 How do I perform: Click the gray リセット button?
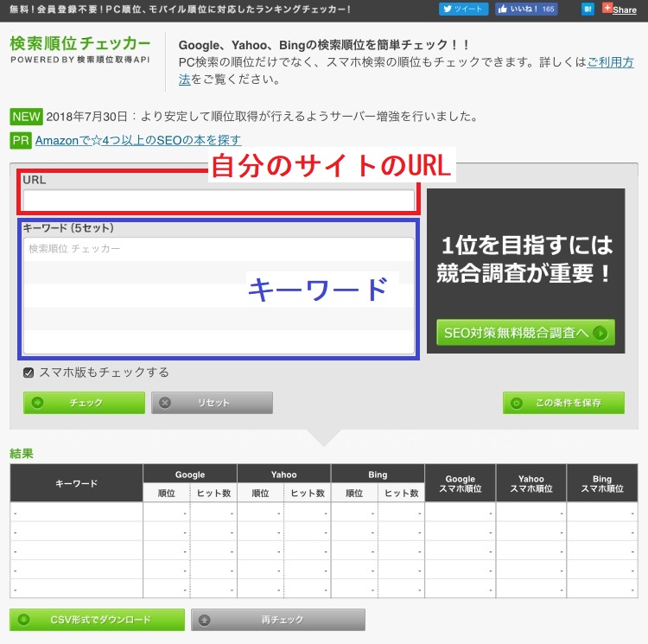click(x=212, y=403)
